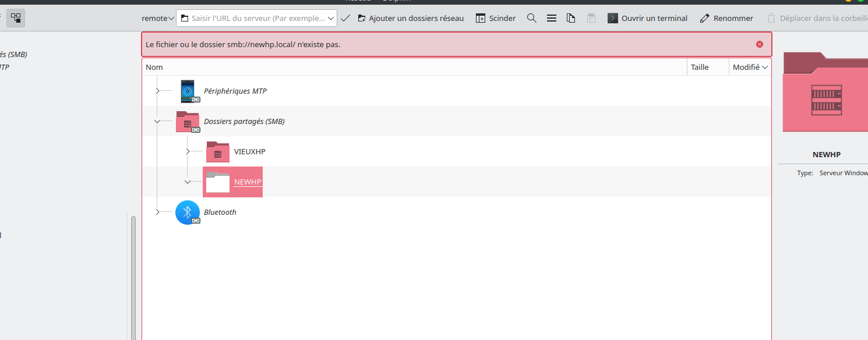Viewport: 868px width, 340px height.
Task: Click Ajouter un dossiers réseau button
Action: tap(411, 18)
